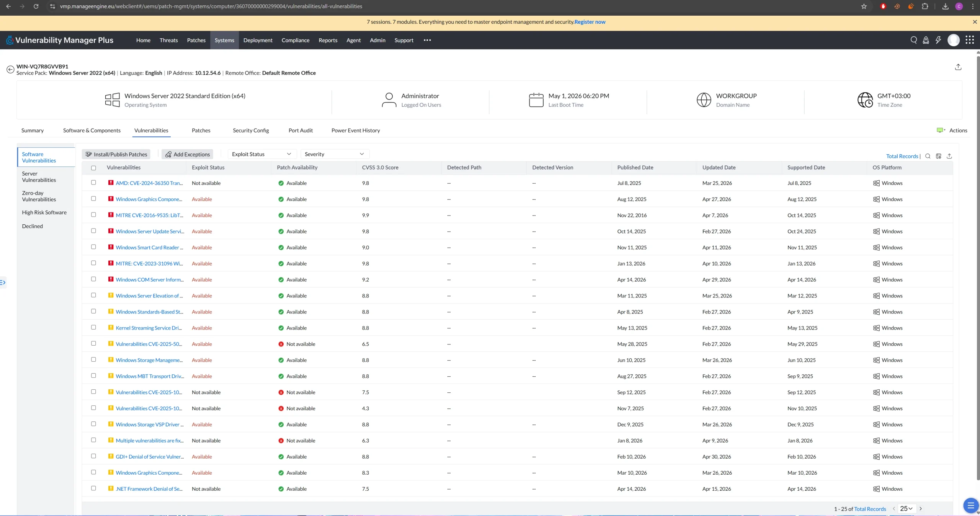Change the 25 rows-per-page dropdown
980x516 pixels.
[x=906, y=509]
